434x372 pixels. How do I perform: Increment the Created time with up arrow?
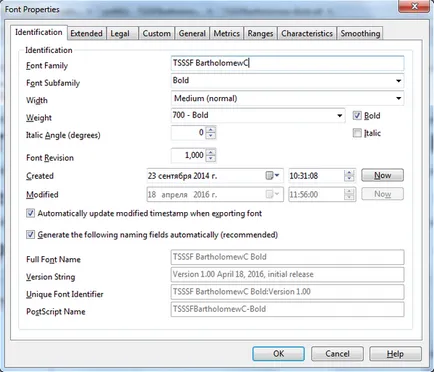point(349,173)
